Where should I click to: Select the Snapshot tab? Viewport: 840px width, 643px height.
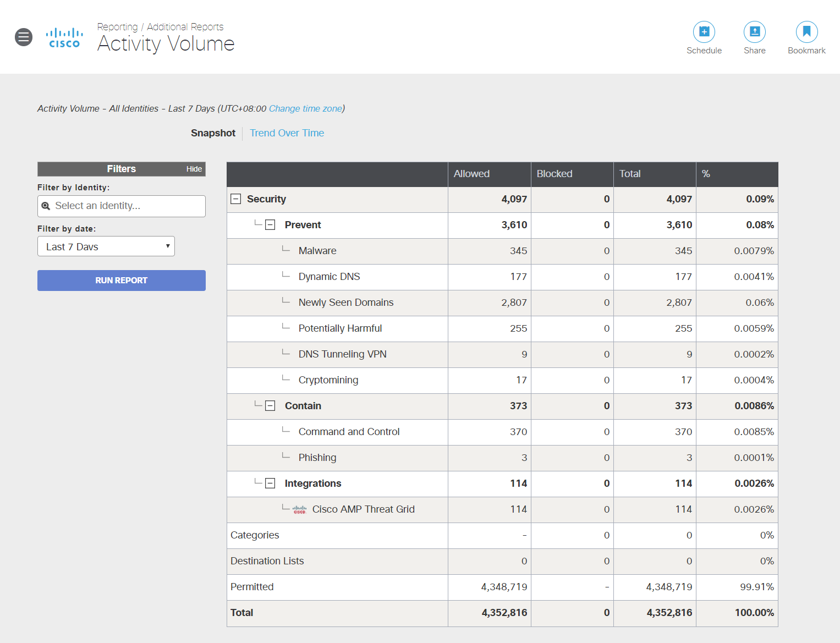point(213,133)
